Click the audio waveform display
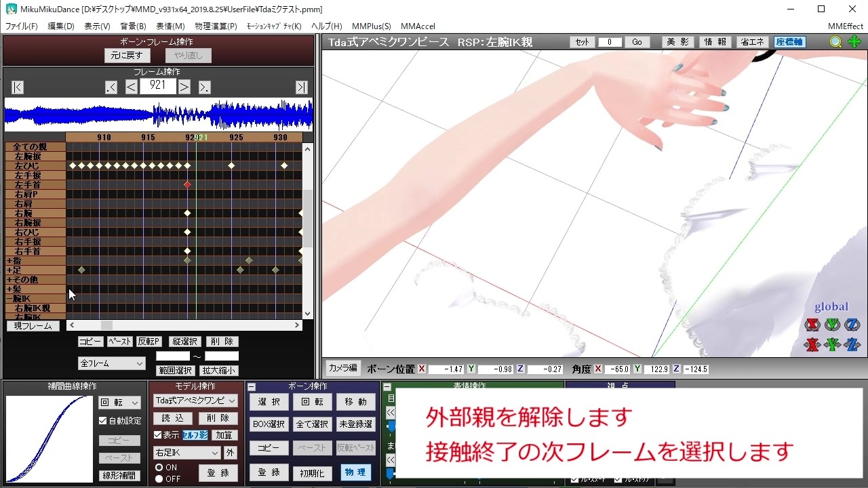Screen dimensions: 868x488 tap(159, 115)
